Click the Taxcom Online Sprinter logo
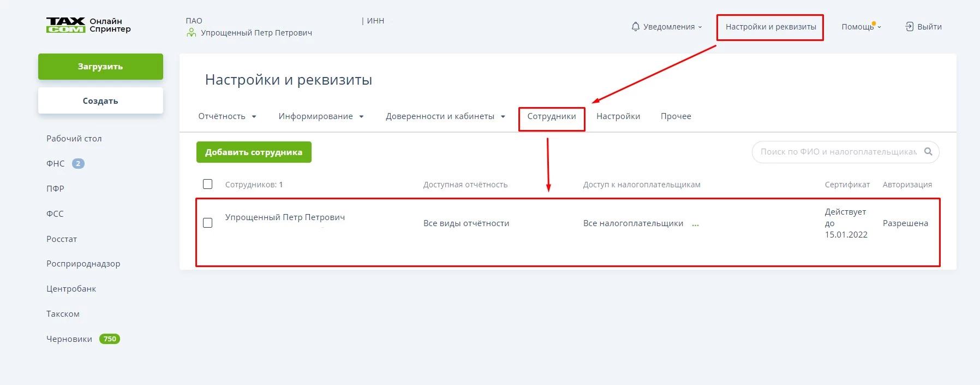 point(88,25)
